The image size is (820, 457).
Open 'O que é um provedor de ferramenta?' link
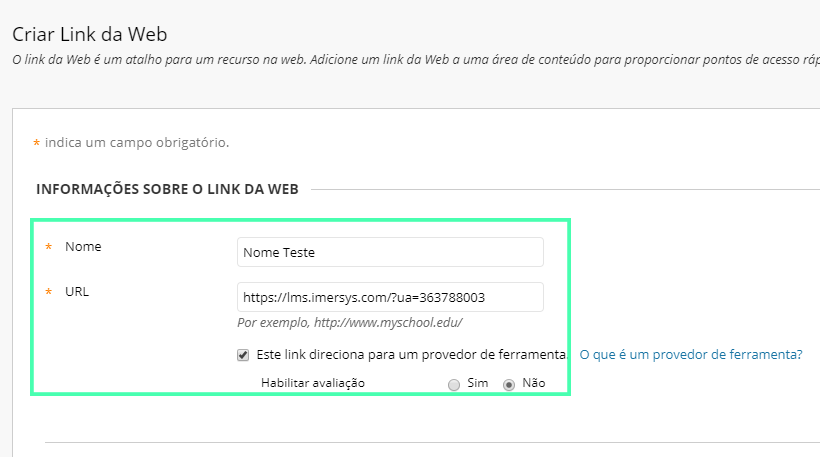point(691,355)
